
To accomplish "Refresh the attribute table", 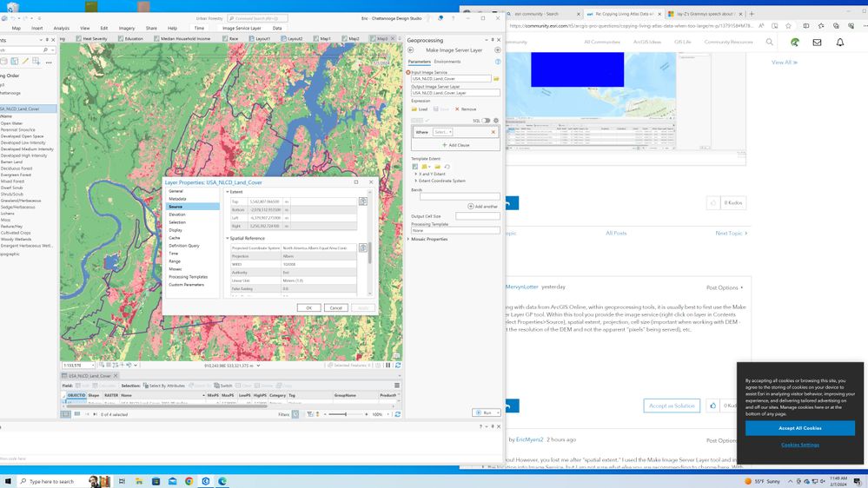I will pyautogui.click(x=397, y=414).
